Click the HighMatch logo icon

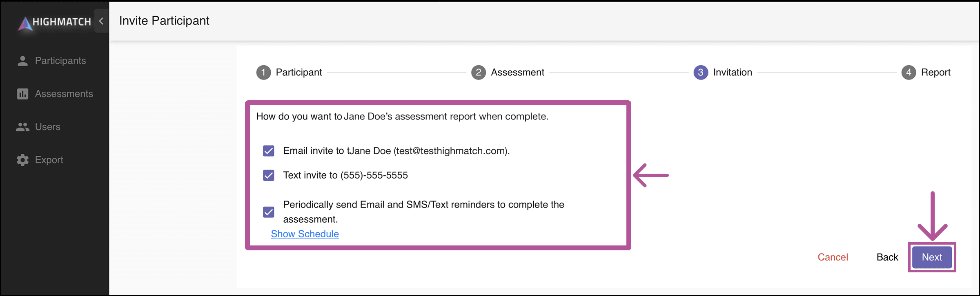pos(25,23)
